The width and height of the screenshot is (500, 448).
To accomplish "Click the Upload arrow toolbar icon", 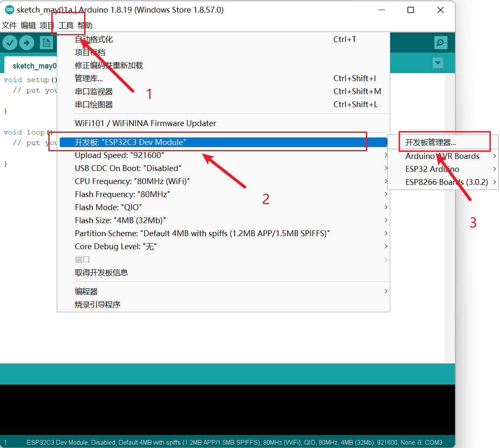I will [x=27, y=42].
